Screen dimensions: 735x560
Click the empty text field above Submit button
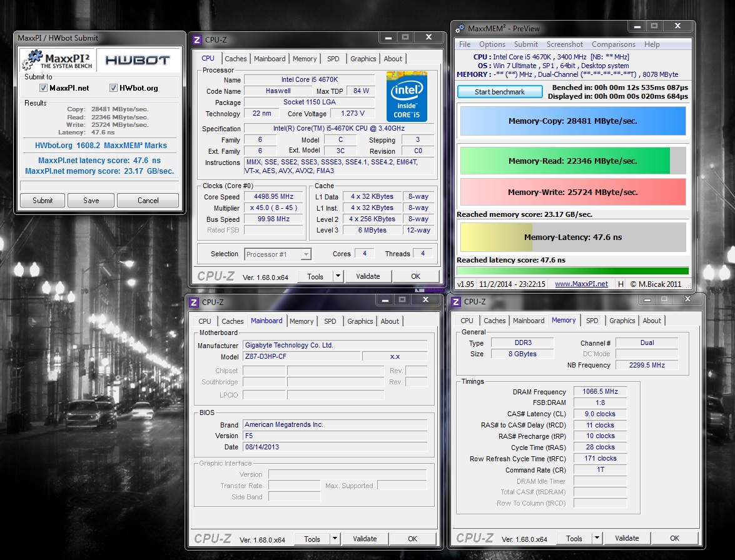click(x=99, y=186)
